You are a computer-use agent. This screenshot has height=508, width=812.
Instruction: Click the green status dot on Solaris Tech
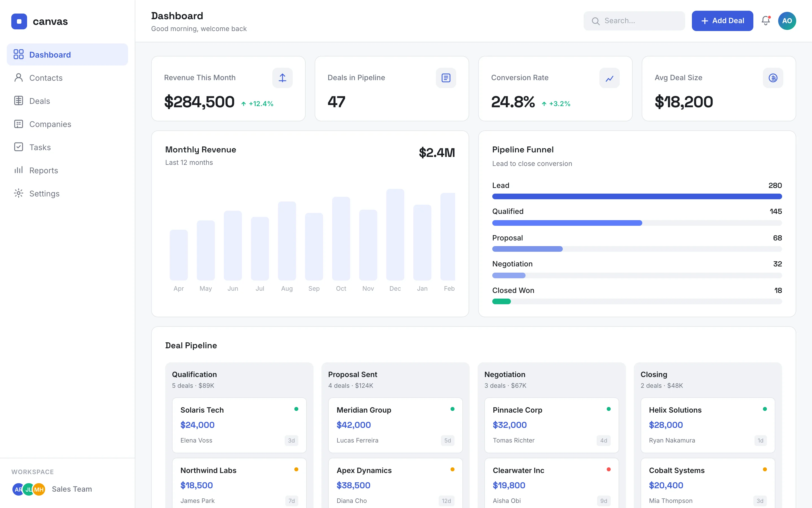pos(296,409)
